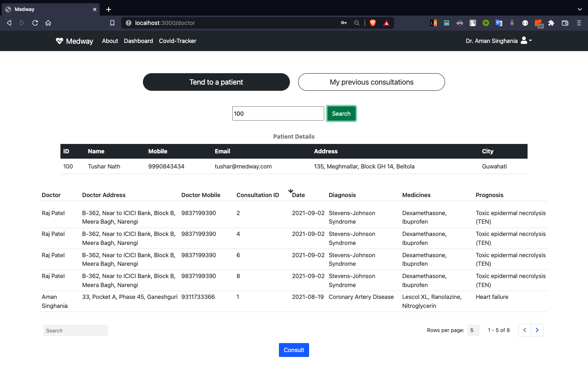Open the browser hamburger menu icon
The image size is (588, 368).
(579, 23)
